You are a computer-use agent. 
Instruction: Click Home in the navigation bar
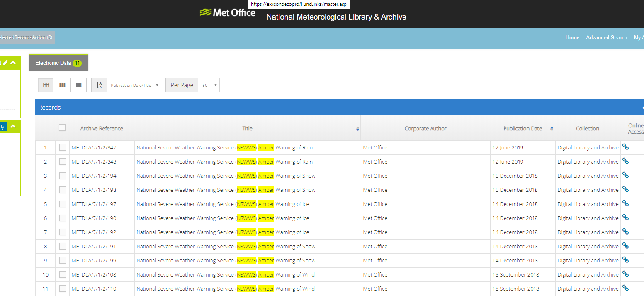(572, 37)
